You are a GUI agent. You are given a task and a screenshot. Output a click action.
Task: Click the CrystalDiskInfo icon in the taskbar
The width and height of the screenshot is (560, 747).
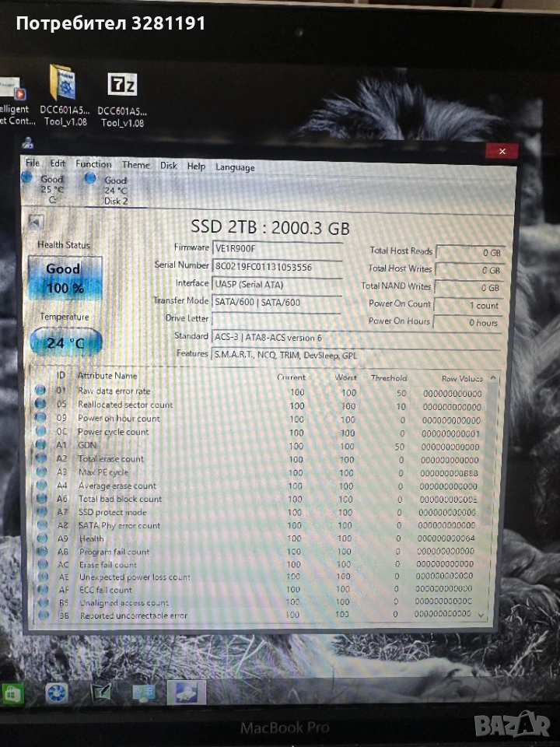186,692
